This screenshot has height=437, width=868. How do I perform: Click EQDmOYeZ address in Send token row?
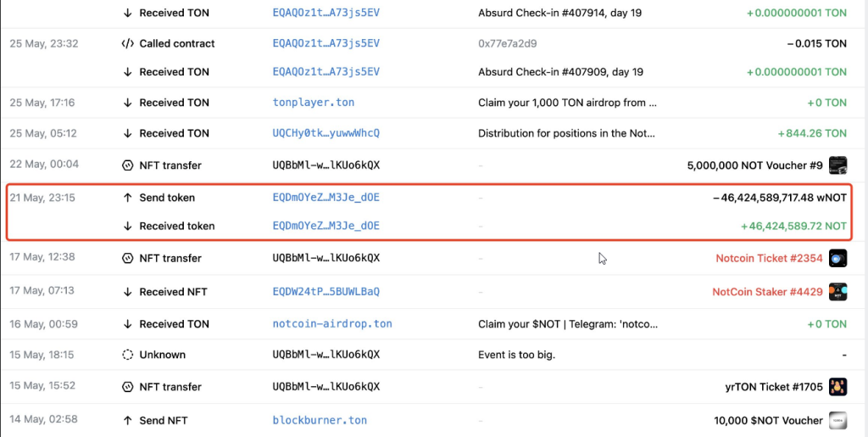[x=326, y=198]
